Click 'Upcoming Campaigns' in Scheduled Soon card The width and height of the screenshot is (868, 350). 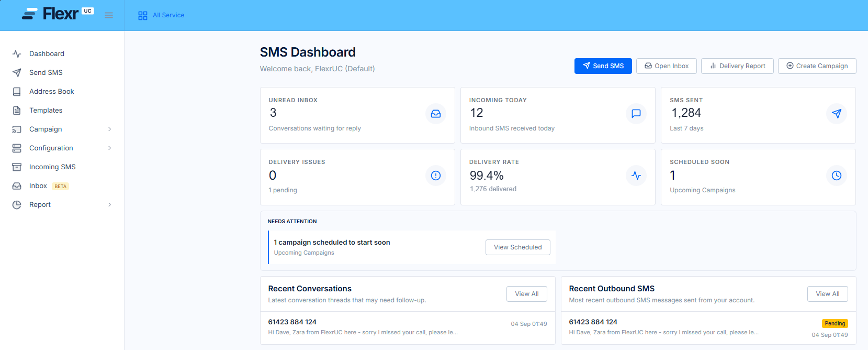pos(703,190)
